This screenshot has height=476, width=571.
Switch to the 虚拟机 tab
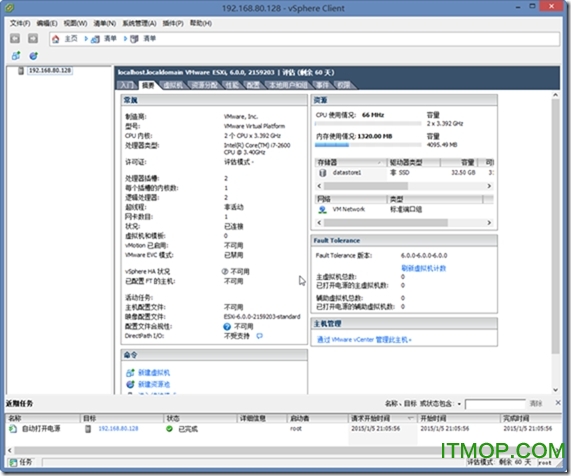pyautogui.click(x=173, y=85)
